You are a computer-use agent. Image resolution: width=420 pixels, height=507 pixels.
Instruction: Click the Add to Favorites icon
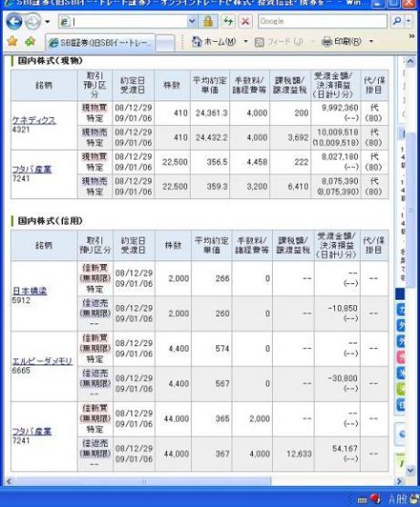coord(30,42)
